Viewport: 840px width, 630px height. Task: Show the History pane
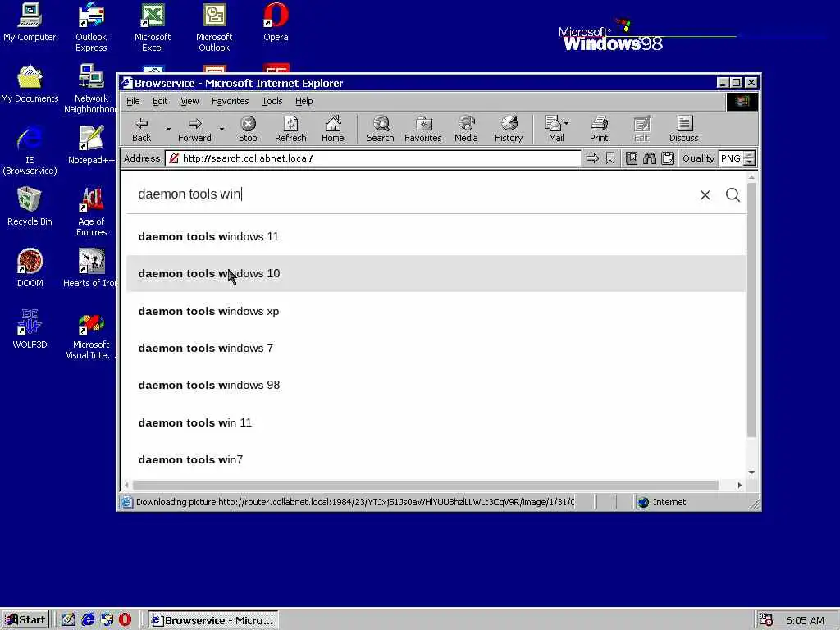point(509,129)
